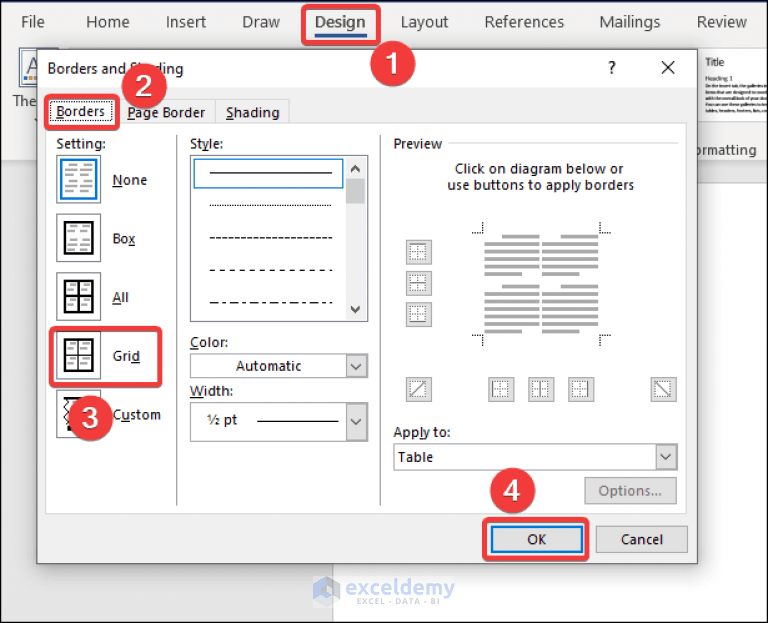Open the Insert ribbon tab
The height and width of the screenshot is (623, 768).
[186, 22]
